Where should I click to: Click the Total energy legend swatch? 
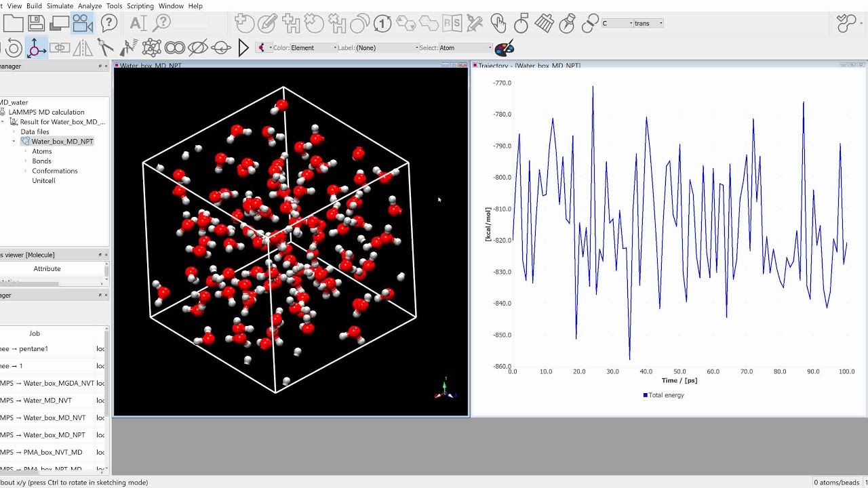646,395
